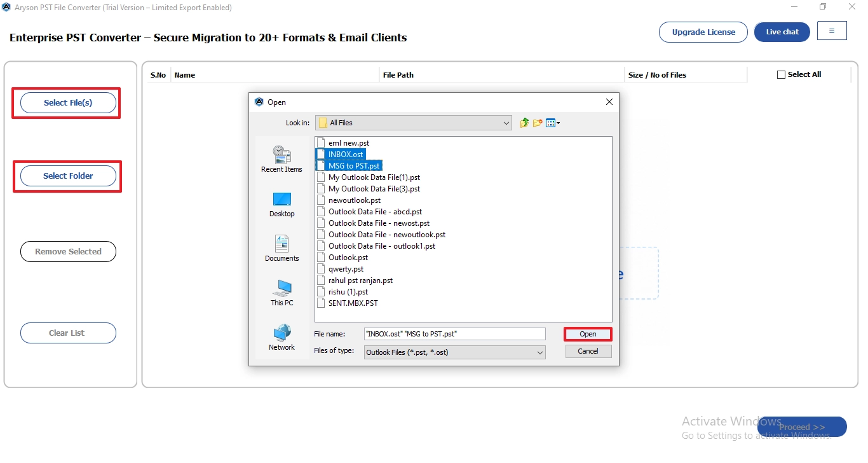This screenshot has height=463, width=868.
Task: Click the Remove Selected button
Action: click(x=68, y=251)
